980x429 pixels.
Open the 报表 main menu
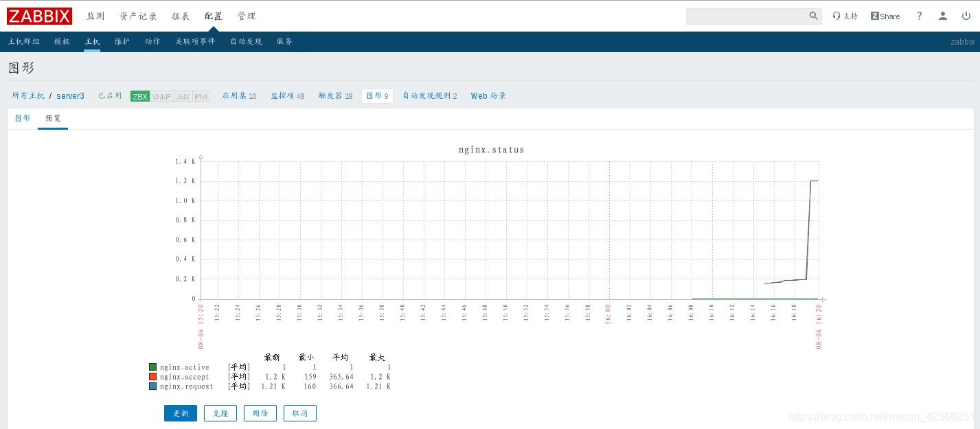[181, 16]
